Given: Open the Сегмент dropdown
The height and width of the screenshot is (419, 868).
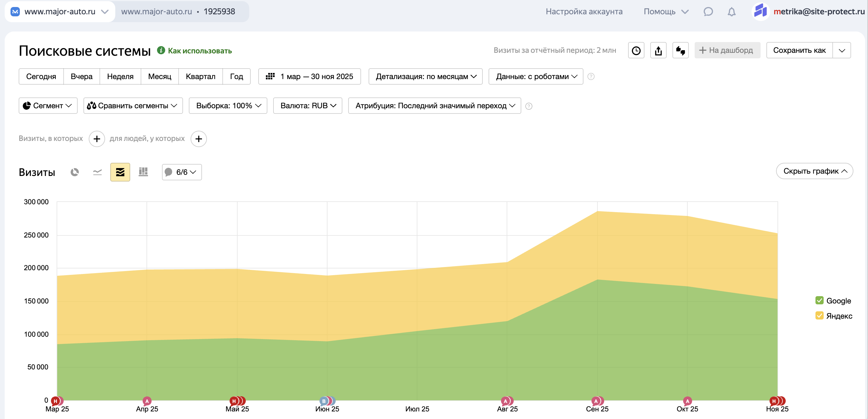Looking at the screenshot, I should tap(48, 106).
